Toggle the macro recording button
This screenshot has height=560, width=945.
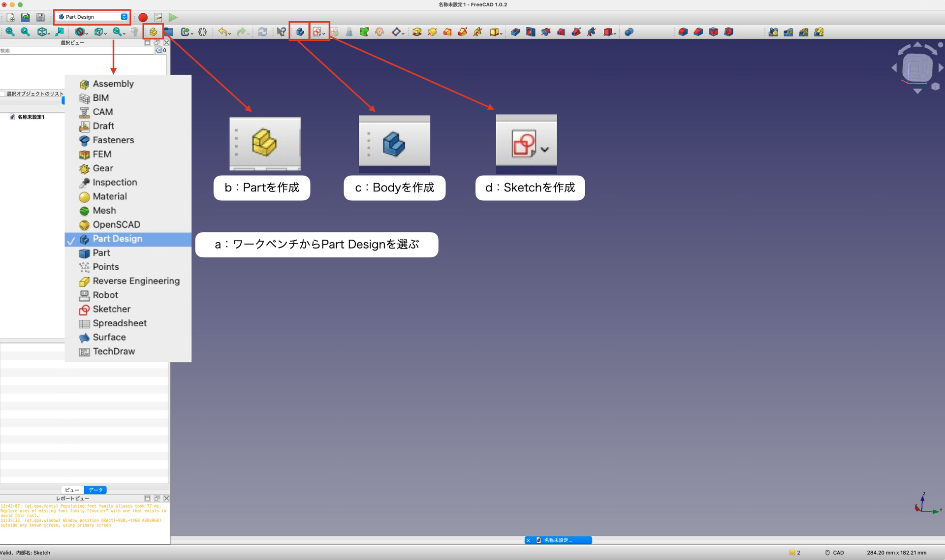143,17
